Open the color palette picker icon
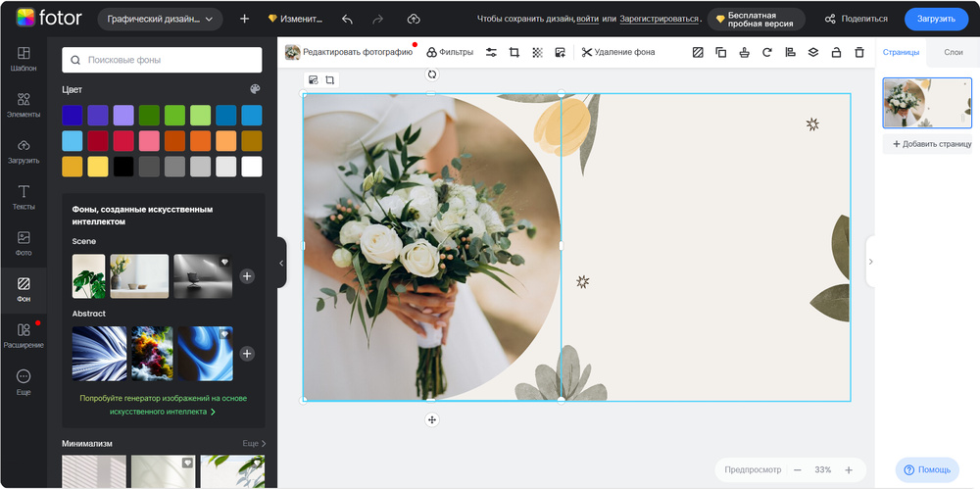Viewport: 980px width, 489px height. point(255,89)
